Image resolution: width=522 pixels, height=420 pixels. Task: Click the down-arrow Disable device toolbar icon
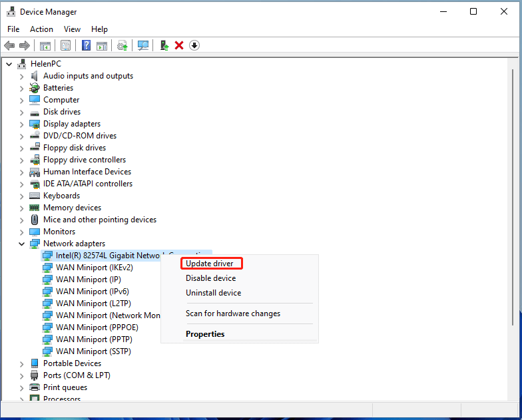pos(194,45)
